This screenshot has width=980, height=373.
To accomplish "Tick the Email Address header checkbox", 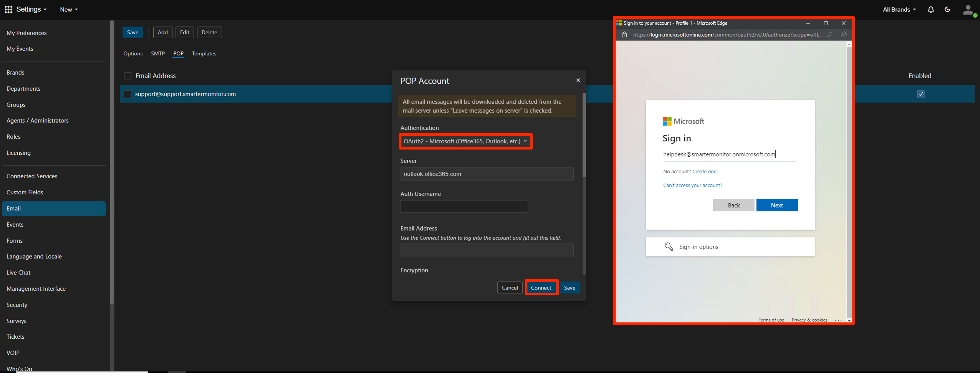I will [x=127, y=76].
